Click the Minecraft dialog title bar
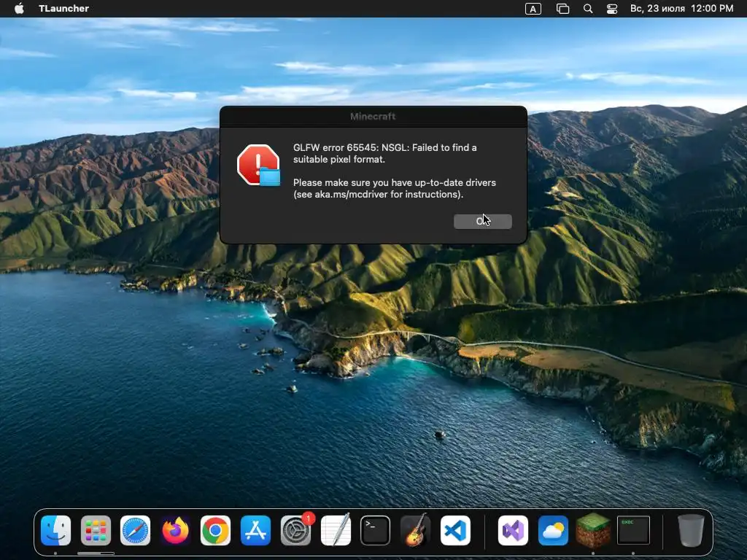The width and height of the screenshot is (747, 560). coord(373,116)
